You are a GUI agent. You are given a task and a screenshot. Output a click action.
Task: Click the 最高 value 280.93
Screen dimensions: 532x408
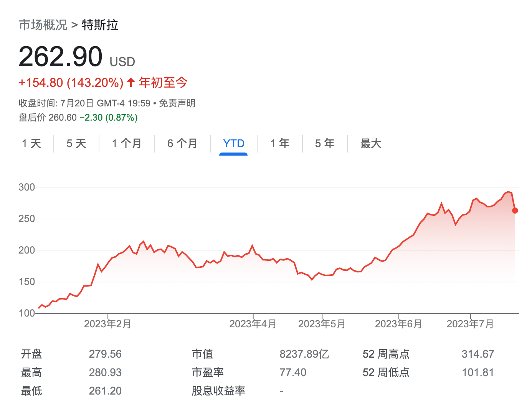[105, 372]
